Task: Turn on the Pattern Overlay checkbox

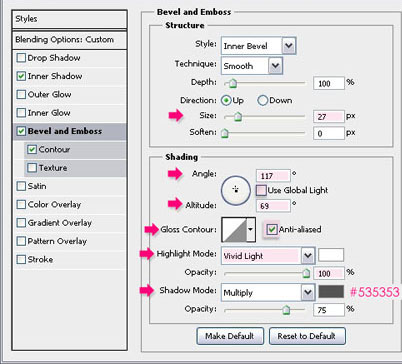Action: (21, 241)
